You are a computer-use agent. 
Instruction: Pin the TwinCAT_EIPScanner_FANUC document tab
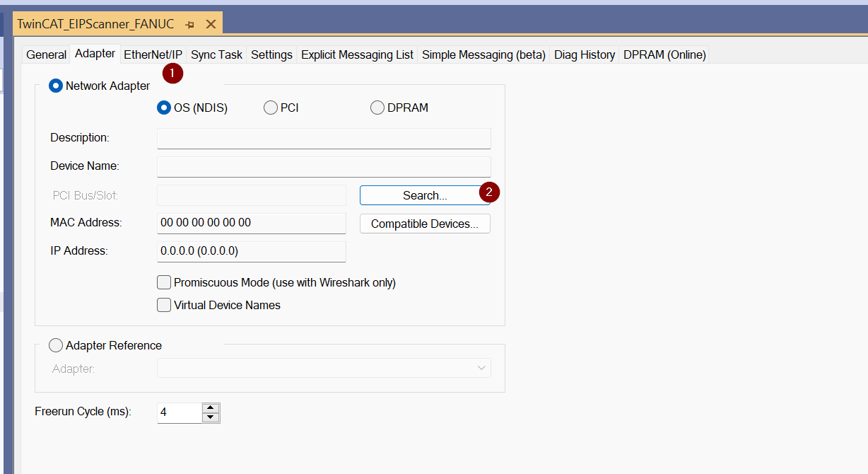point(189,24)
